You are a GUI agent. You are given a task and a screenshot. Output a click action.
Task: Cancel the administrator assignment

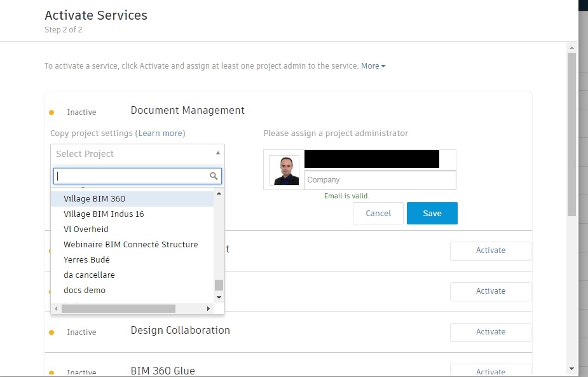coord(378,213)
